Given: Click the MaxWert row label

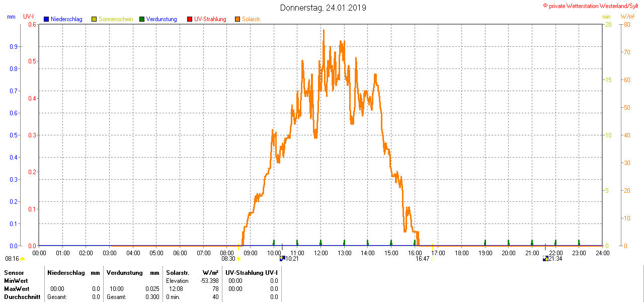Looking at the screenshot, I should pos(17,289).
